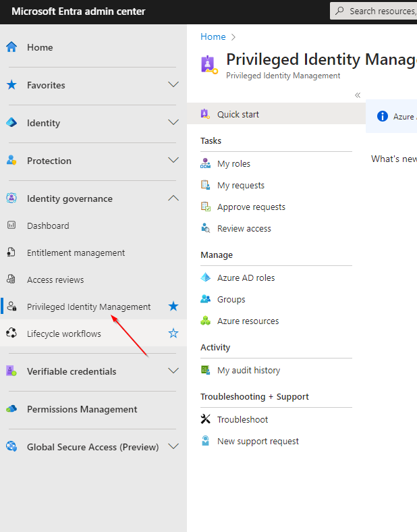Click the Verifiable credentials icon
The width and height of the screenshot is (417, 532).
[11, 371]
